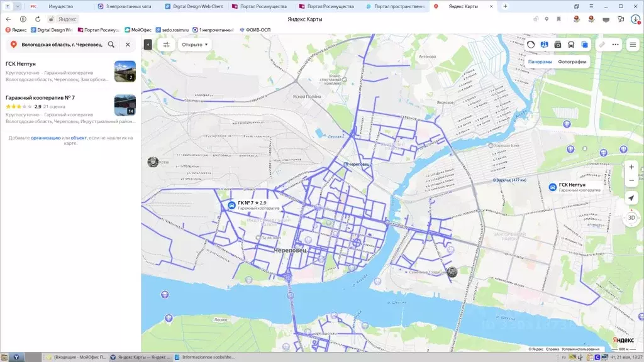Open the browser extensions icon
This screenshot has height=362, width=644.
[621, 19]
